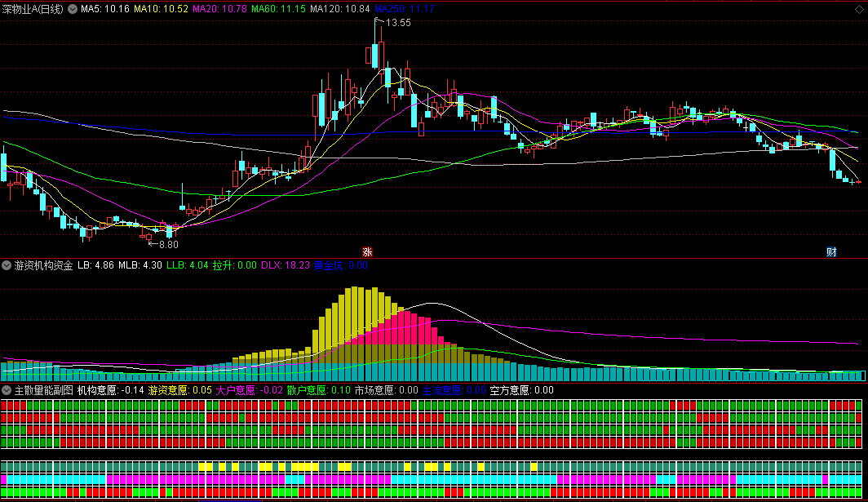This screenshot has width=868, height=502.
Task: Click the red 涨 event marker
Action: point(367,252)
